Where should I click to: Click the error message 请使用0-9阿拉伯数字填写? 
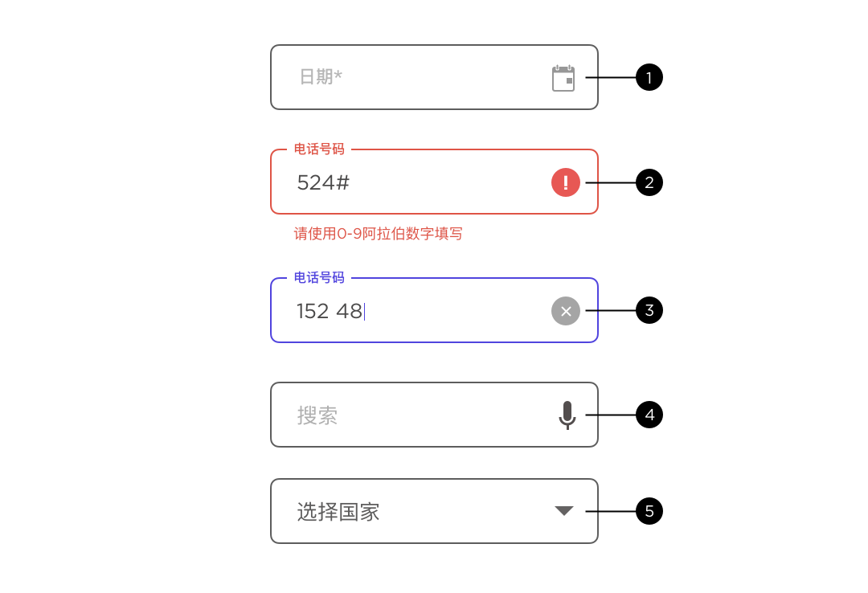(x=378, y=234)
